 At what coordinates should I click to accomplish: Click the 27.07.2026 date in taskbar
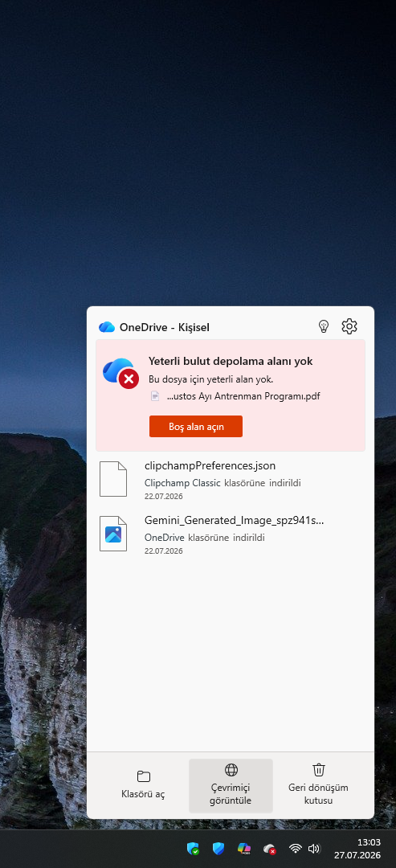point(357,855)
